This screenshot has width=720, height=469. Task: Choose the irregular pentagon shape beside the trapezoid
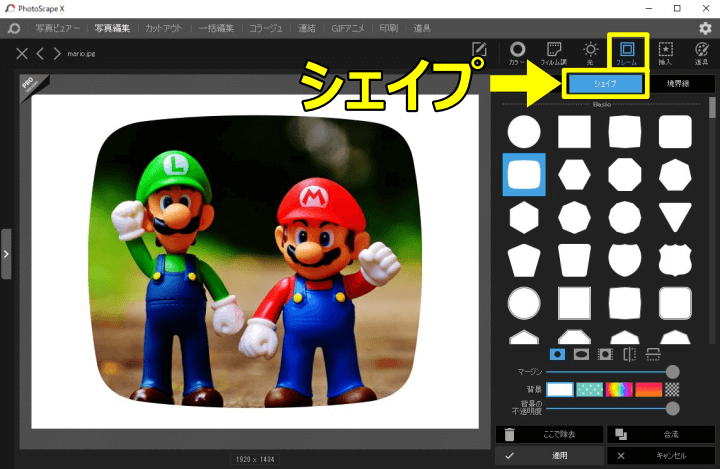coord(524,260)
